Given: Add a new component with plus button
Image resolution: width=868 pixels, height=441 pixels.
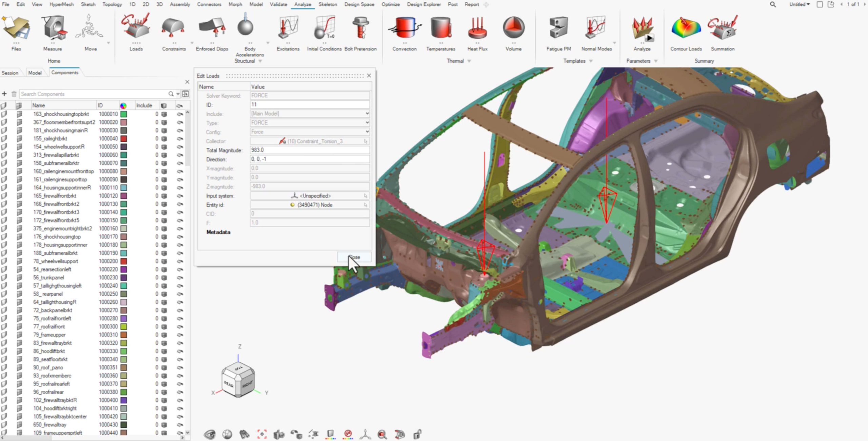Looking at the screenshot, I should (4, 94).
